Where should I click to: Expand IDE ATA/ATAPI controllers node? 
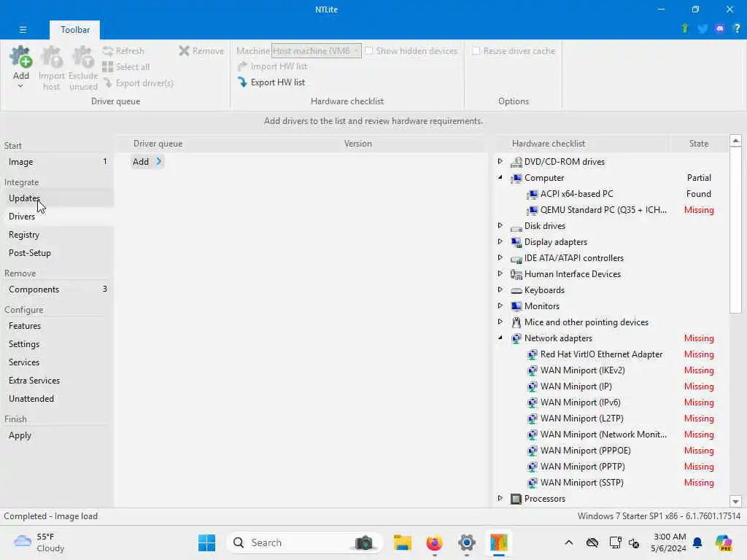[500, 257]
